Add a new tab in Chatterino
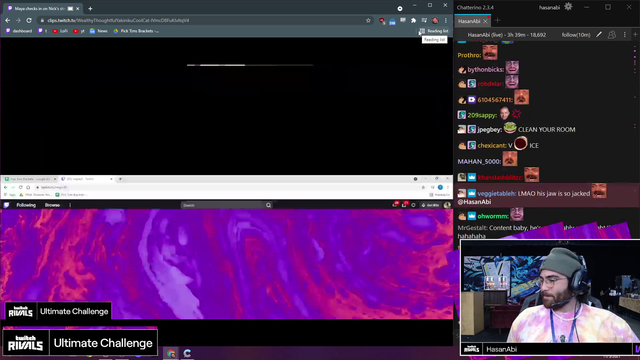 [x=497, y=21]
